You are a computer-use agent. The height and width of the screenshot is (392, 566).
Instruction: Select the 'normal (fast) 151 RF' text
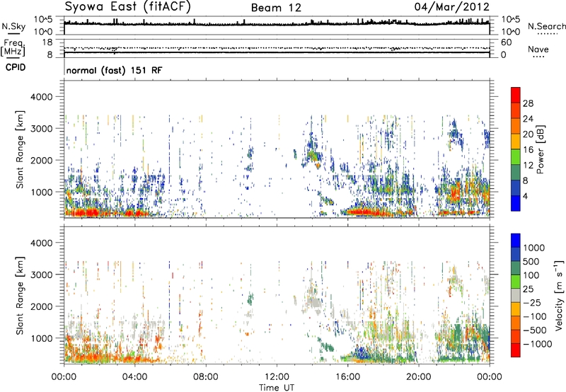coord(114,70)
